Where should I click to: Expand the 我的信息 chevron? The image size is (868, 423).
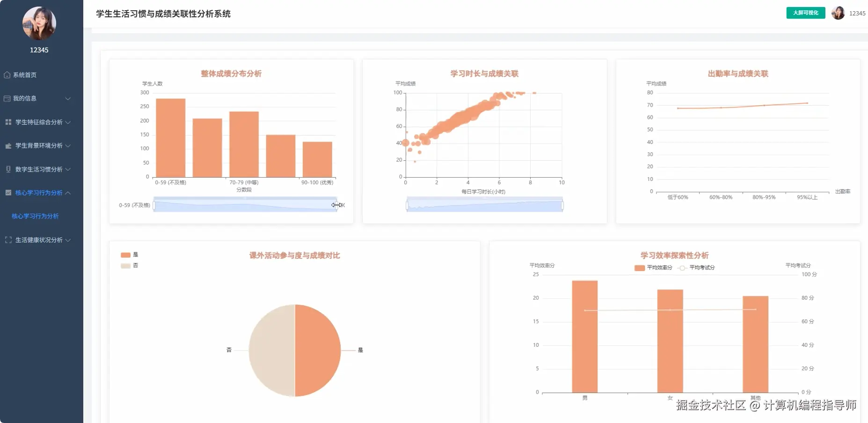68,99
